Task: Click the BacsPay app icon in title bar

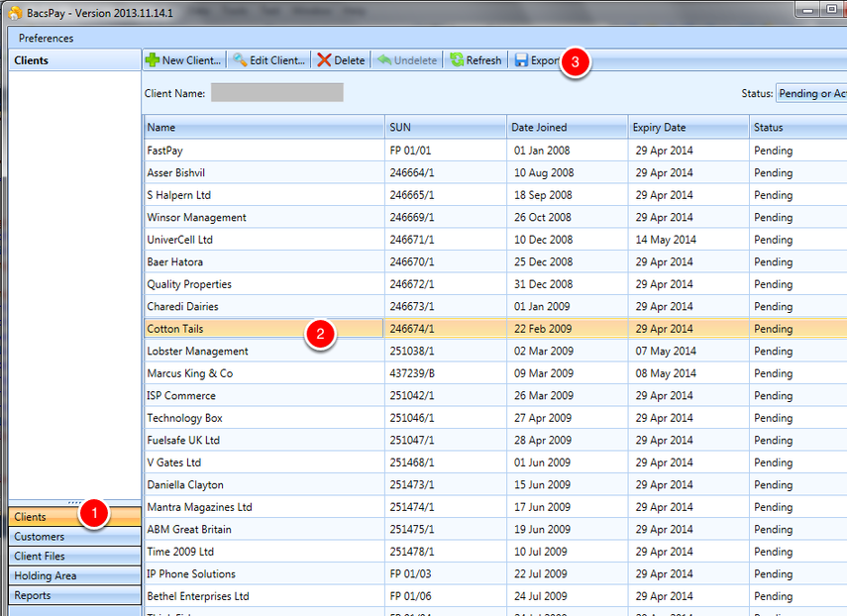Action: (x=15, y=13)
